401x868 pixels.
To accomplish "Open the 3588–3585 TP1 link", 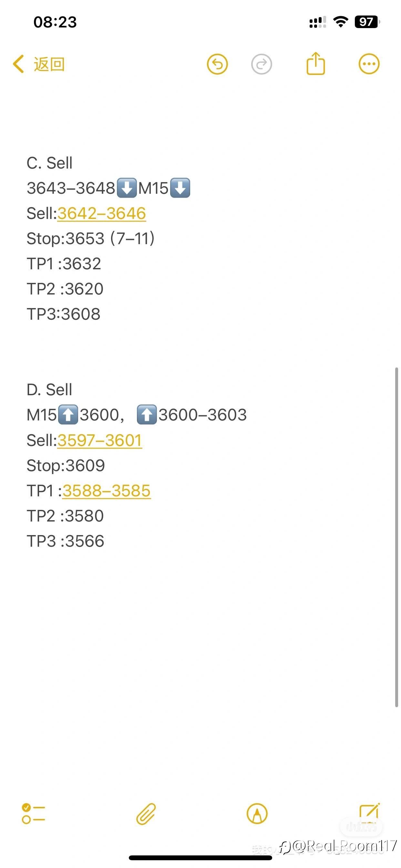I will coord(107,491).
